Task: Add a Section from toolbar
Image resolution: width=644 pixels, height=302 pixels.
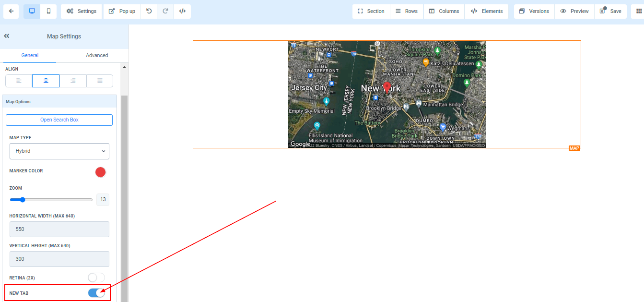Action: pos(371,11)
